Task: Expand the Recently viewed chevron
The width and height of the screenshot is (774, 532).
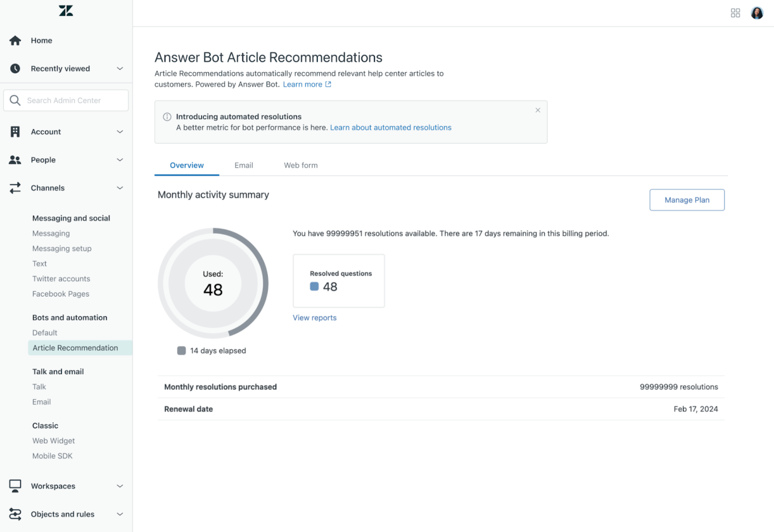Action: pyautogui.click(x=120, y=69)
